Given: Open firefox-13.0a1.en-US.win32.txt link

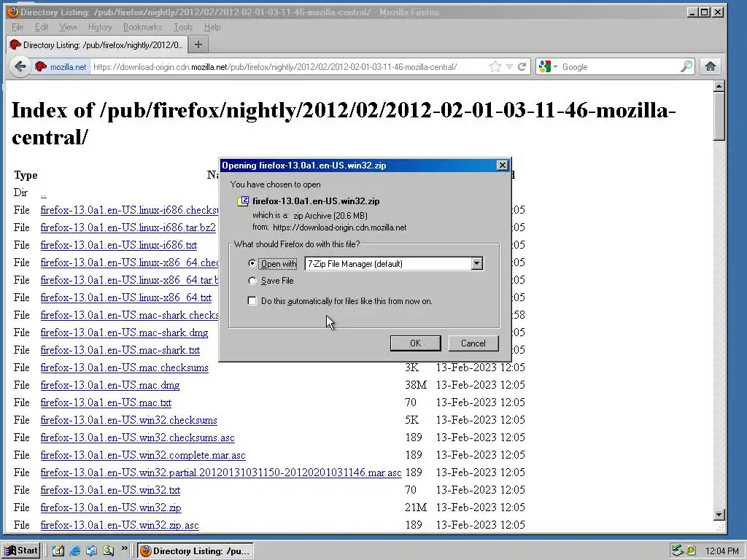Looking at the screenshot, I should 111,490.
